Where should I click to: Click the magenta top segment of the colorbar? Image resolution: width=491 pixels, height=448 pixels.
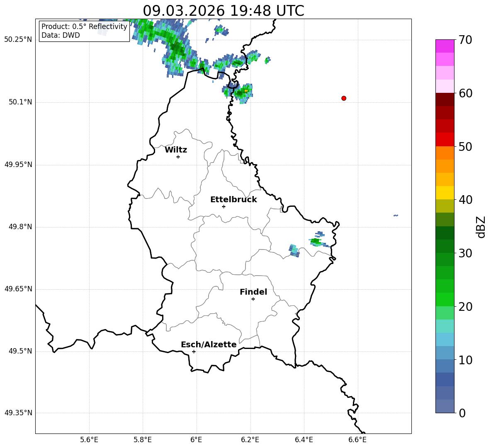(445, 46)
